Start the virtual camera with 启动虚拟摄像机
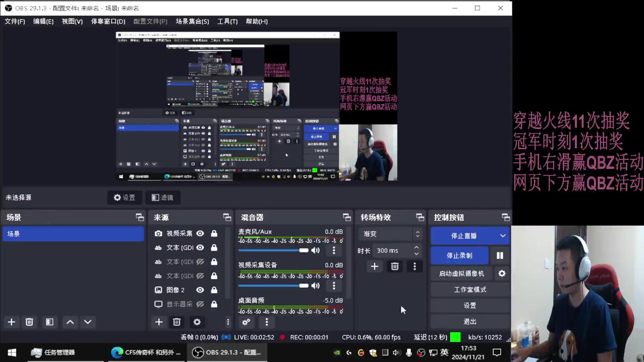 coord(461,274)
